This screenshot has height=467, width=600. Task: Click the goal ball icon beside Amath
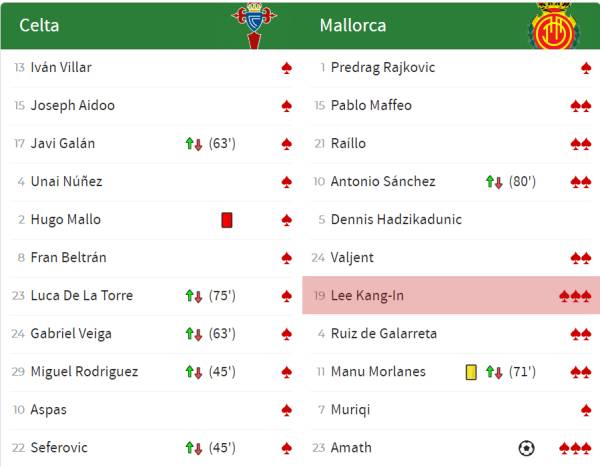coord(527,448)
